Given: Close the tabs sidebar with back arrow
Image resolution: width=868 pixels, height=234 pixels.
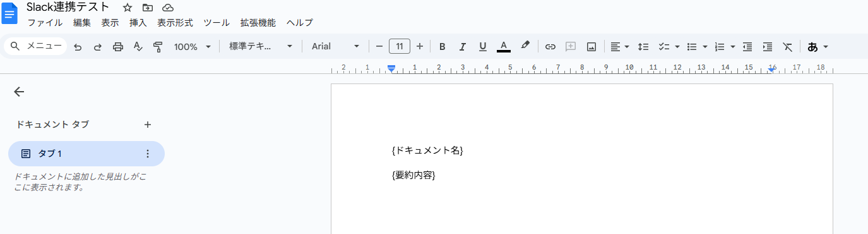Looking at the screenshot, I should [x=19, y=92].
